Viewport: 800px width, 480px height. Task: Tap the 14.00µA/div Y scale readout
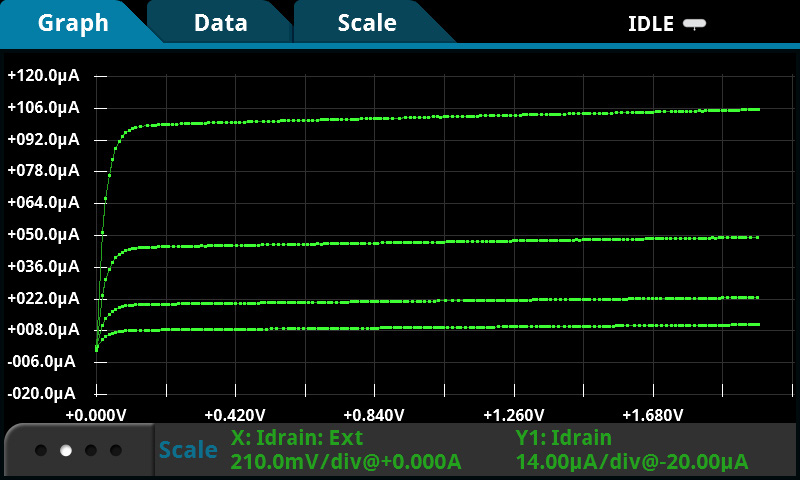pos(631,462)
